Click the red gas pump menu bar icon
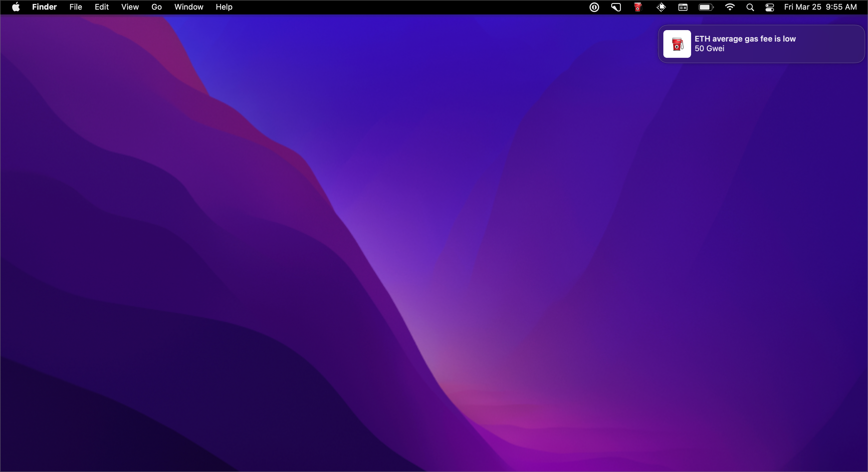The height and width of the screenshot is (472, 868). coord(638,7)
